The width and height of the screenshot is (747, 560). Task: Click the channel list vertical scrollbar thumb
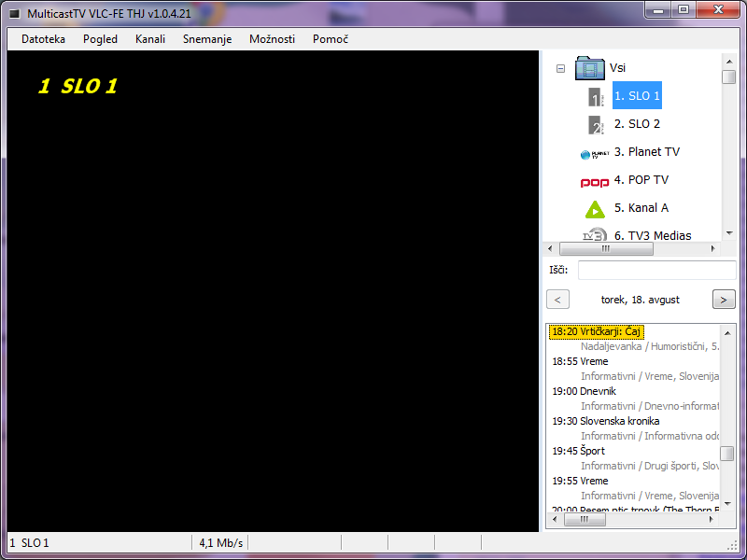(728, 77)
